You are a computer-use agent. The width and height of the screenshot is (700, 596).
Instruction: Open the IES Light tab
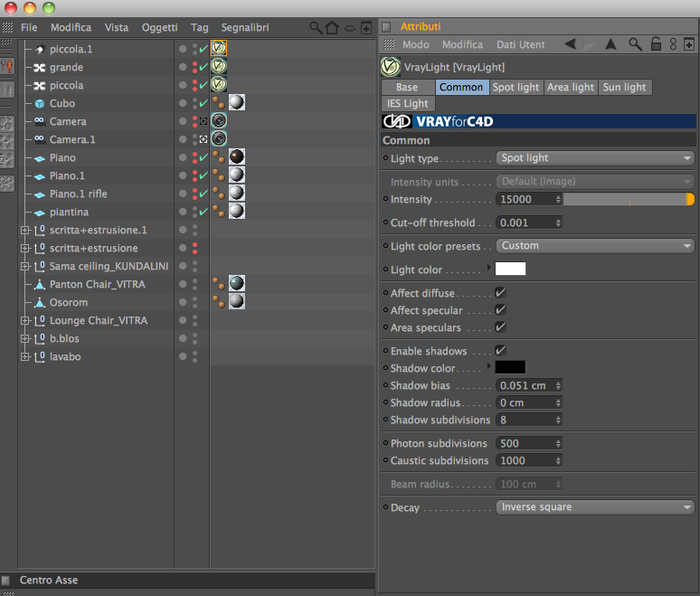click(408, 104)
